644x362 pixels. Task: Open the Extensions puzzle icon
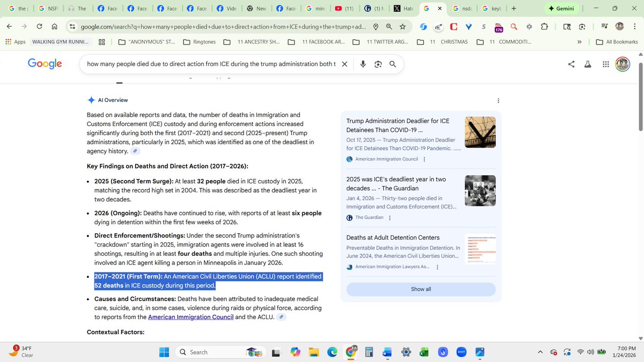pyautogui.click(x=545, y=26)
